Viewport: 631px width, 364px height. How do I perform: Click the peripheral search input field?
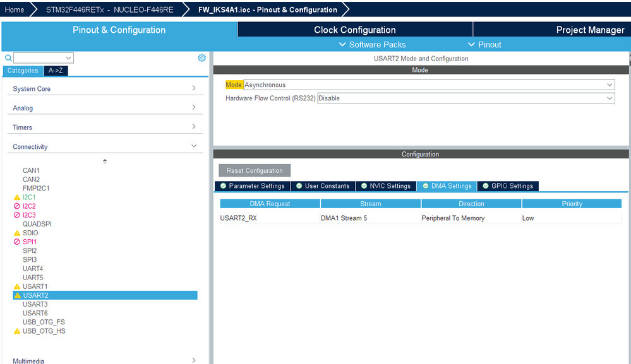[39, 58]
